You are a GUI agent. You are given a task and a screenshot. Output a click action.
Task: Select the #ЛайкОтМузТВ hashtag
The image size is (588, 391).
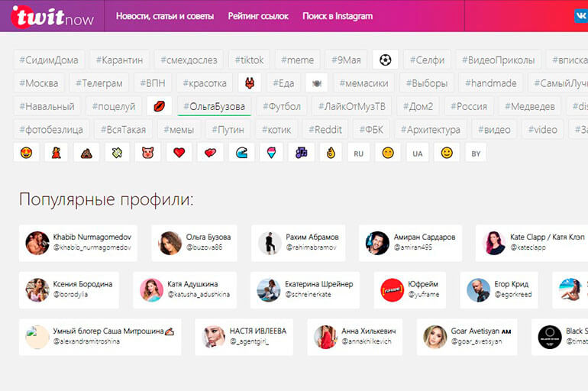(x=352, y=106)
